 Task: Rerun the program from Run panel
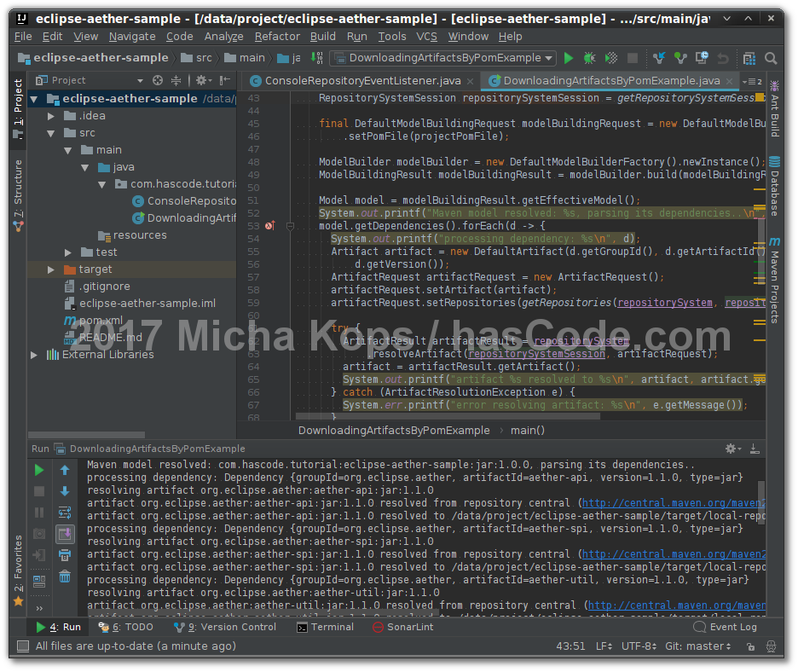point(39,470)
